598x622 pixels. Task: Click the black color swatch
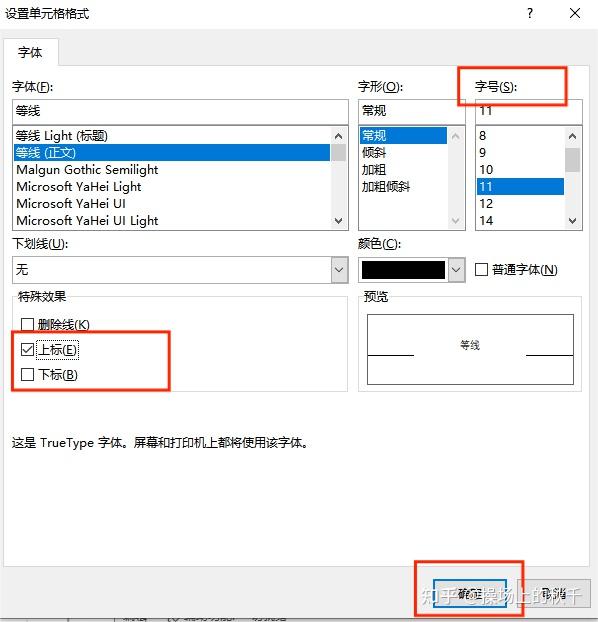point(404,270)
